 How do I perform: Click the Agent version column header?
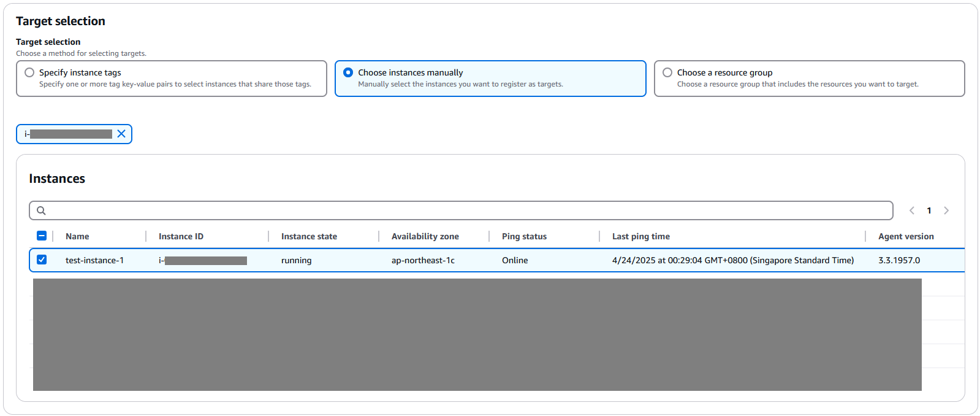pyautogui.click(x=906, y=236)
